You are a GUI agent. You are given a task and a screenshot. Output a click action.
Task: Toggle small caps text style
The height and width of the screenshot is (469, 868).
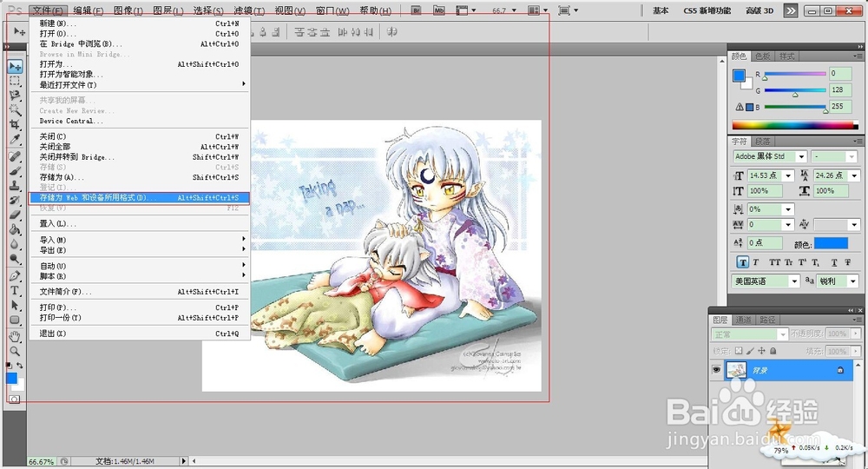click(788, 262)
